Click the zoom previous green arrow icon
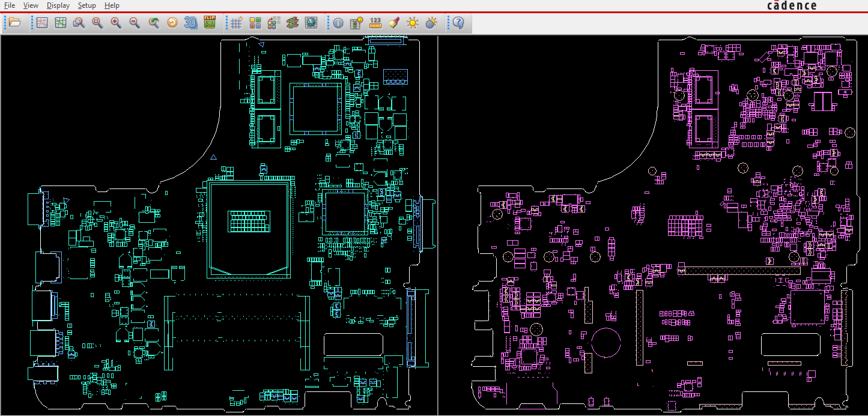Image resolution: width=868 pixels, height=416 pixels. click(154, 23)
